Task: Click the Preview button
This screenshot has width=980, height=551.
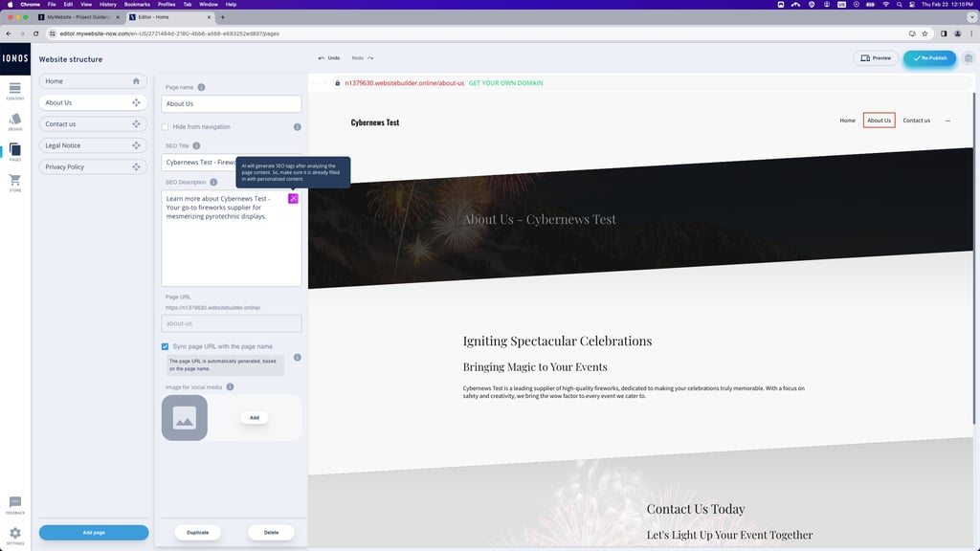Action: click(876, 58)
